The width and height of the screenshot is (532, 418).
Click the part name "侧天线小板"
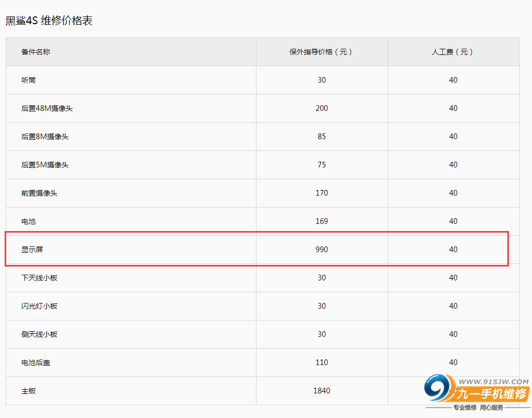[x=40, y=334]
